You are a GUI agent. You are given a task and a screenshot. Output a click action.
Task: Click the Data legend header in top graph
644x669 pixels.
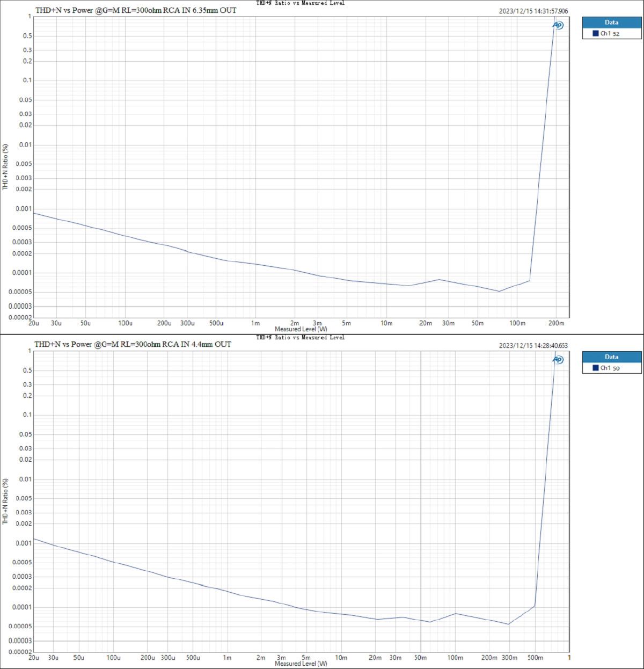click(x=611, y=22)
